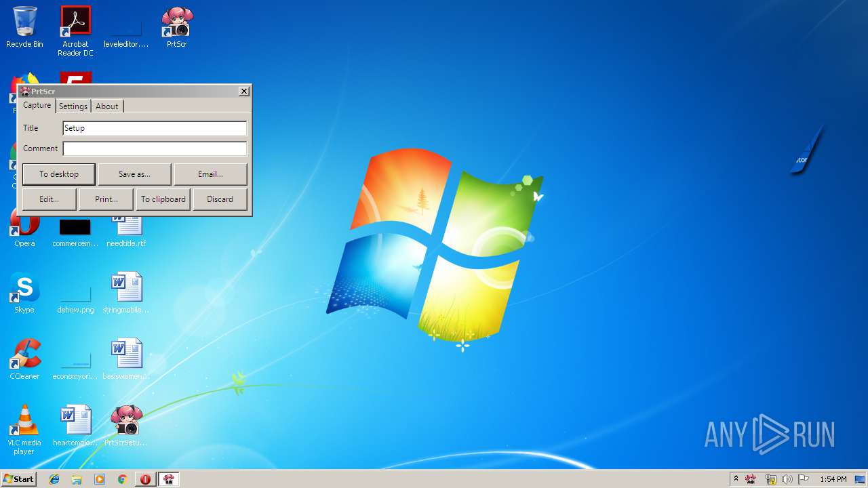Open the About tab in PrtScr
Image resolution: width=868 pixels, height=488 pixels.
point(107,106)
